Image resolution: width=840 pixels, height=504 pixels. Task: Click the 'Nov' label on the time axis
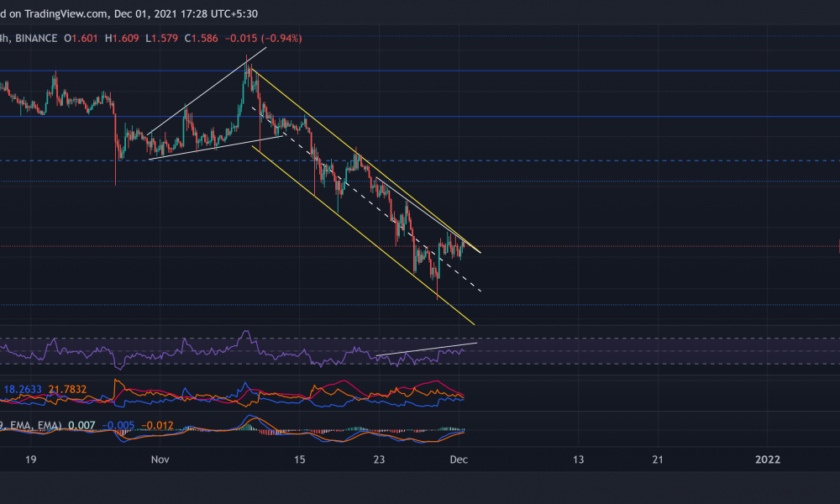tap(160, 459)
